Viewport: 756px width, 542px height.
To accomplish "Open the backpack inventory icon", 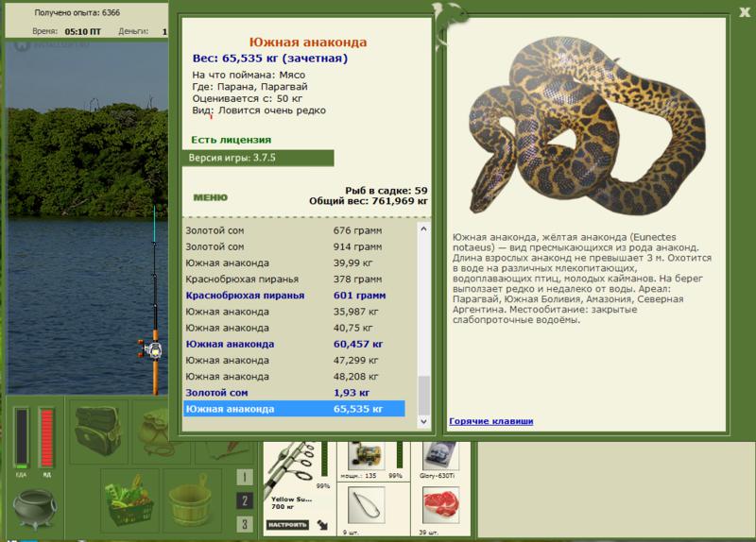I will (x=98, y=432).
